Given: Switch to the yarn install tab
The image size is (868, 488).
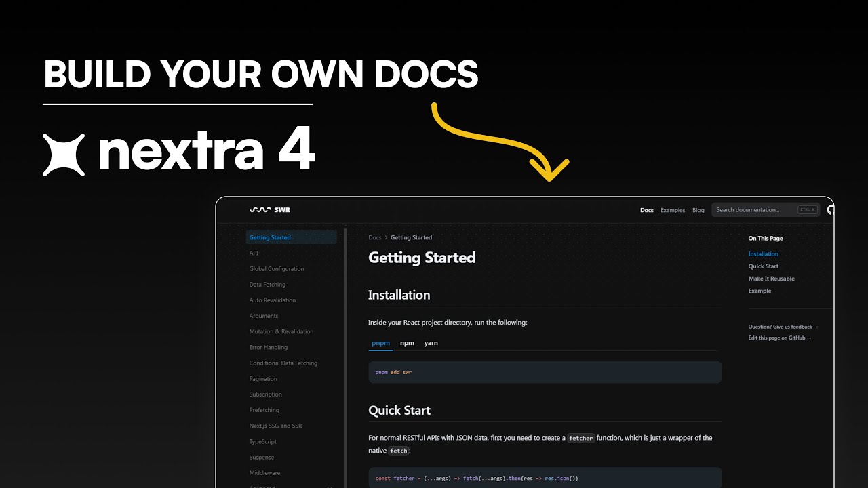Looking at the screenshot, I should click(431, 343).
